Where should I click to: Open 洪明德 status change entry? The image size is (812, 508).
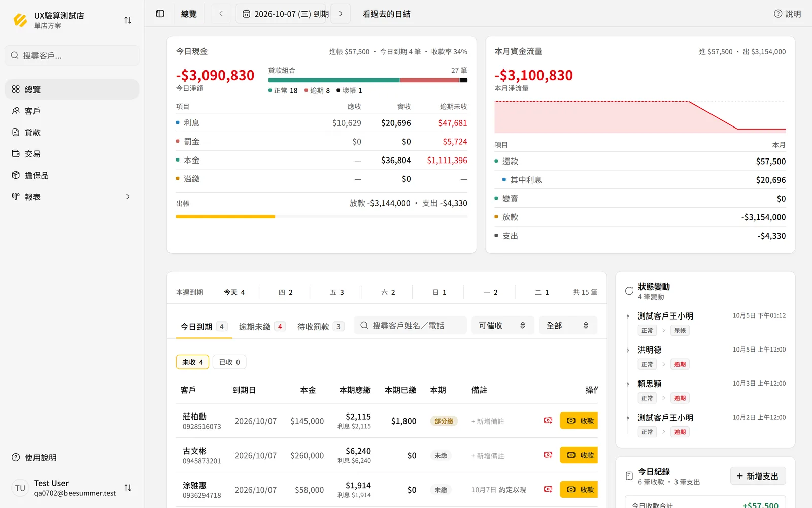(x=712, y=357)
